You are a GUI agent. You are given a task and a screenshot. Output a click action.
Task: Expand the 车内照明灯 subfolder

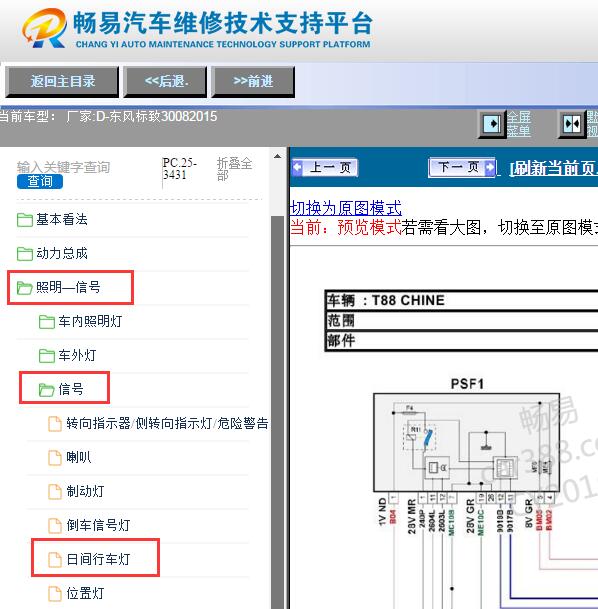(90, 321)
